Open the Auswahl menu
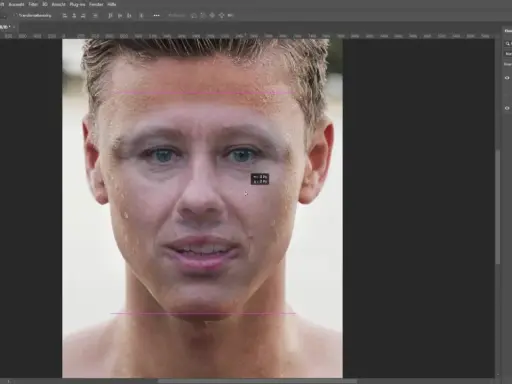 pyautogui.click(x=17, y=5)
